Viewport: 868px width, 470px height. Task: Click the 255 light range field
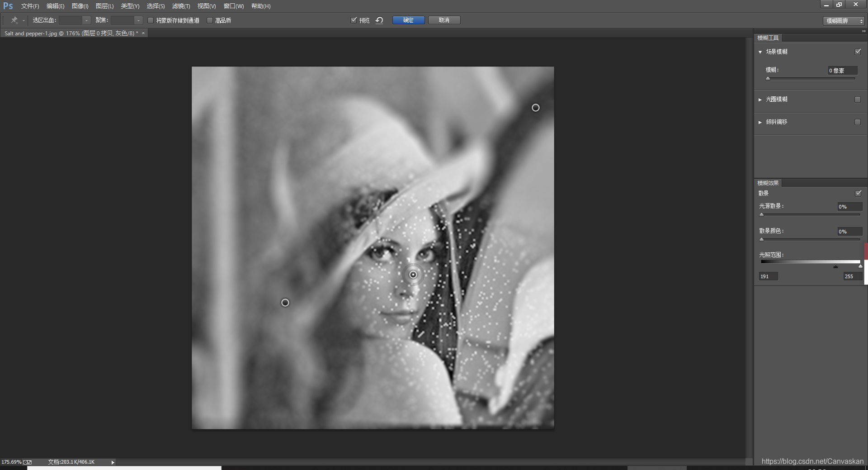click(x=853, y=276)
